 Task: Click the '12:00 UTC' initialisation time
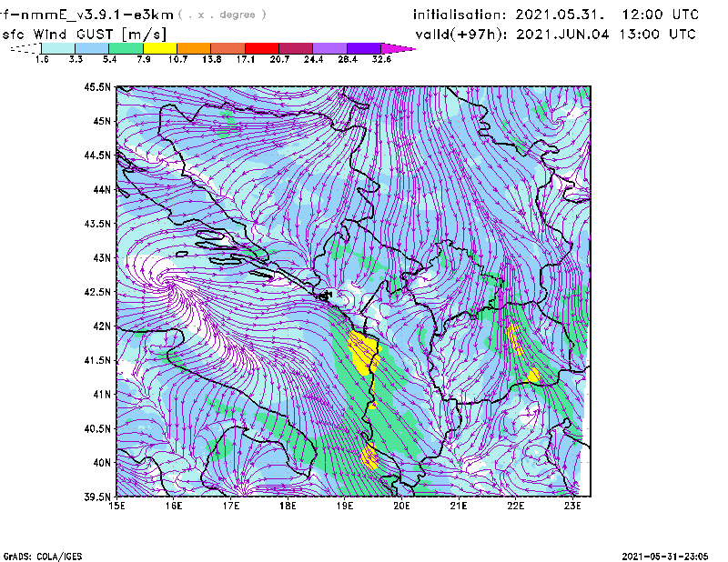point(661,15)
